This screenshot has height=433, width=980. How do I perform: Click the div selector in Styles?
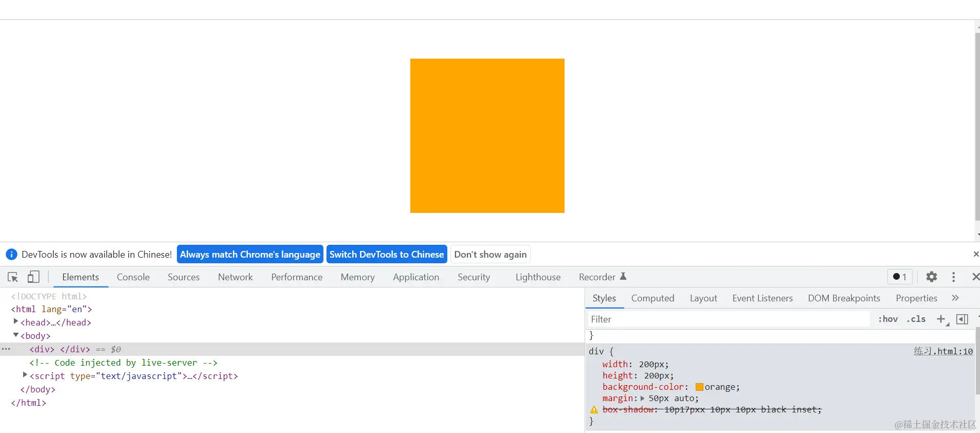pyautogui.click(x=596, y=352)
